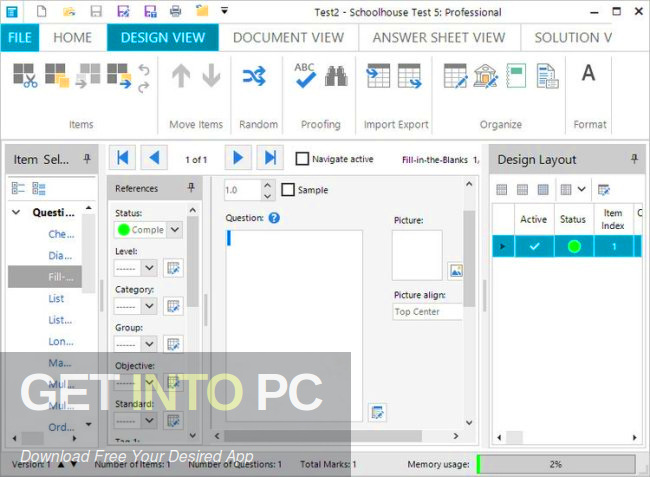Check the Sample checkbox
Viewport: 650px width, 477px height.
288,190
